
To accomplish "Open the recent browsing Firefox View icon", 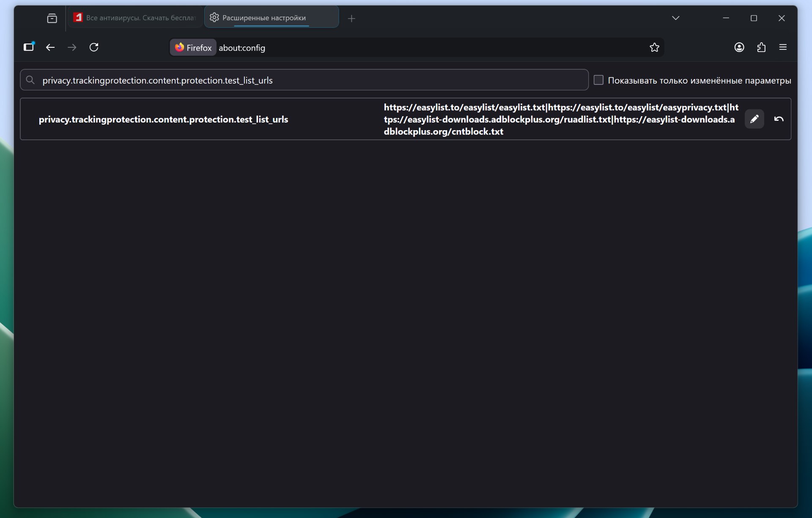I will (52, 18).
